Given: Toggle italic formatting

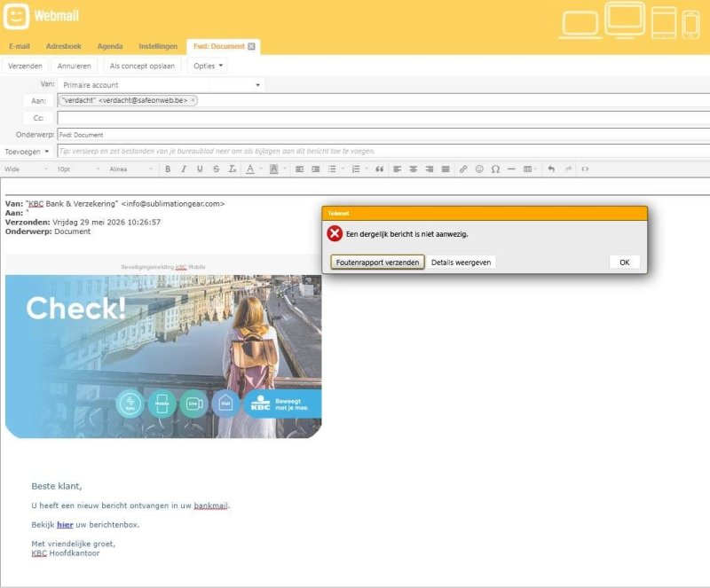Looking at the screenshot, I should pyautogui.click(x=184, y=169).
